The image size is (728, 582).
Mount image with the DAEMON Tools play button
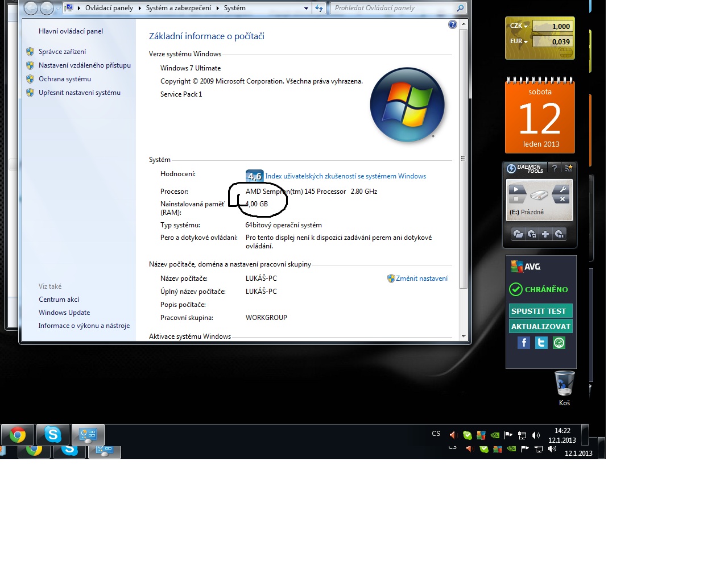point(516,189)
